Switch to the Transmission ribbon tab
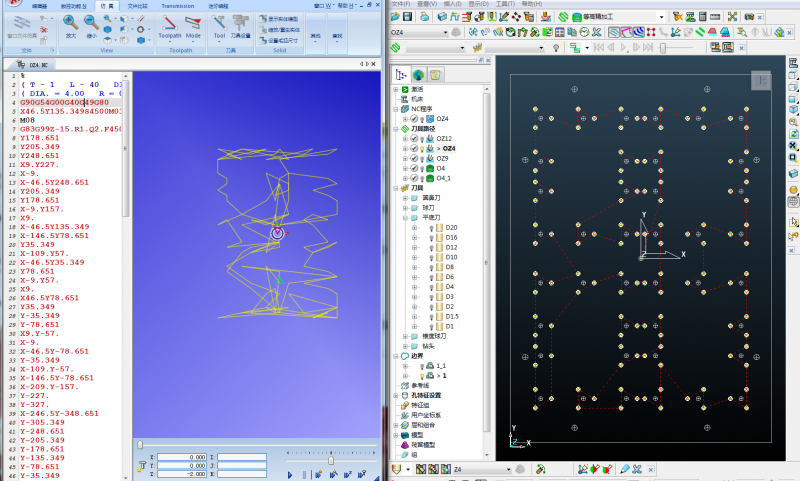Viewport: 800px width, 481px height. 178,6
